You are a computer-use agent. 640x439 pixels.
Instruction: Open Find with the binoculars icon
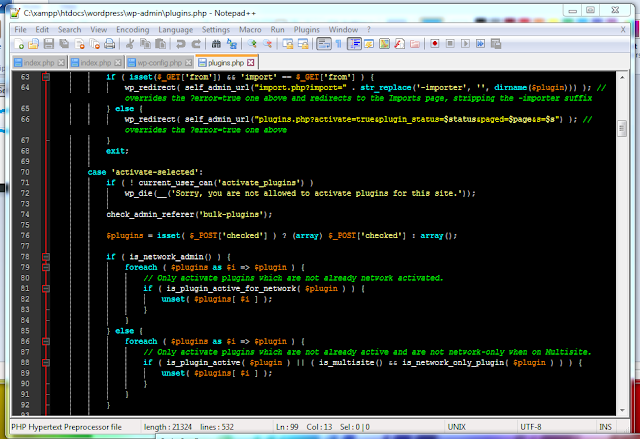(216, 44)
